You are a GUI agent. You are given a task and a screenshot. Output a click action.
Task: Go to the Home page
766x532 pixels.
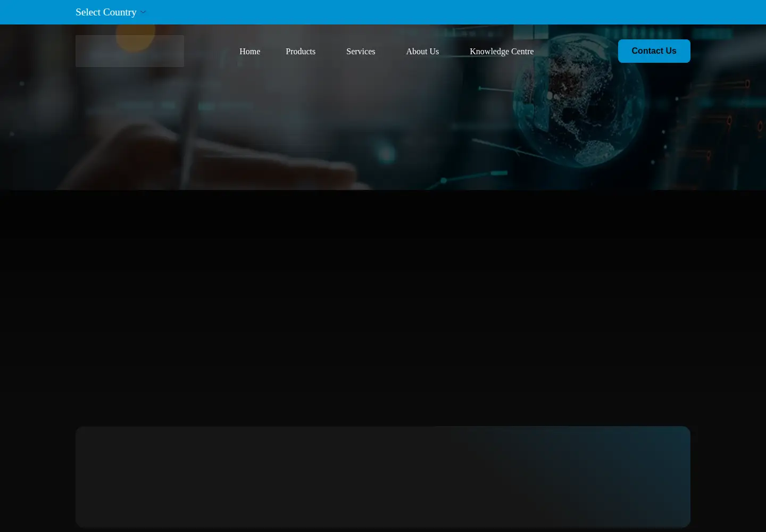[x=249, y=51]
